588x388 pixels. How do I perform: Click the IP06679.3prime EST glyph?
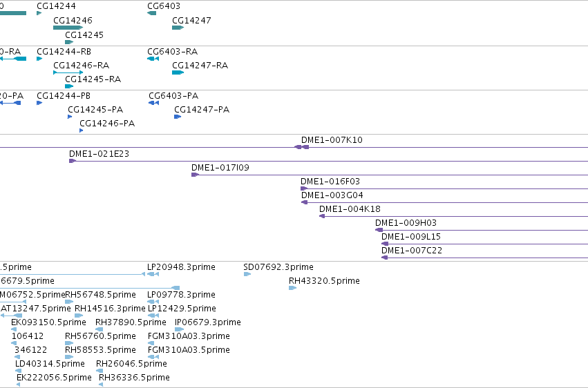(x=179, y=329)
